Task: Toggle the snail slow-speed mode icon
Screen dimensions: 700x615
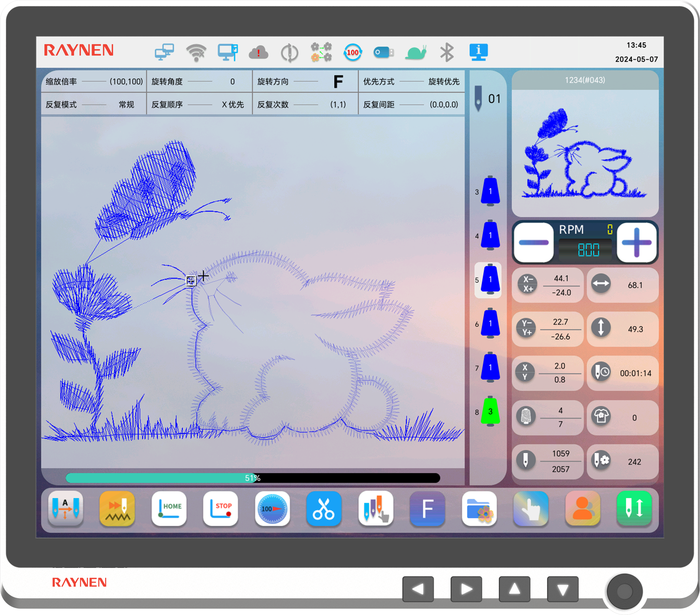Action: click(x=415, y=52)
